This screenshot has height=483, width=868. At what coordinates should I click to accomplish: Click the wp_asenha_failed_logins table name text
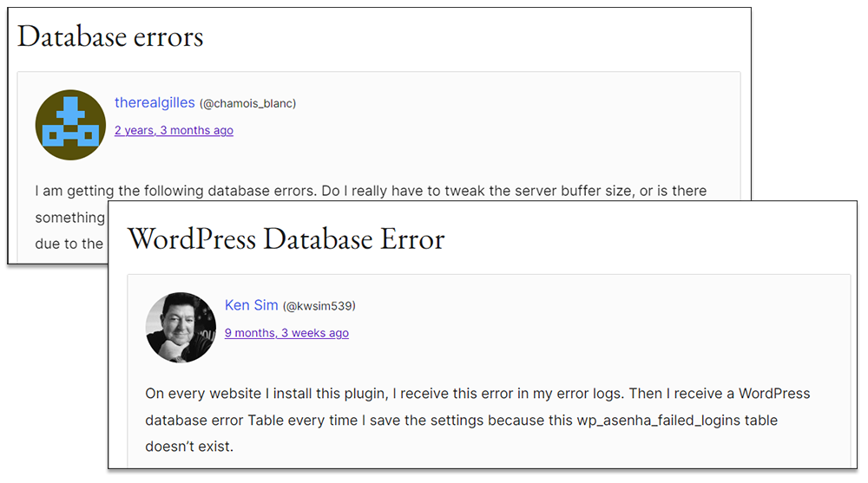point(658,421)
